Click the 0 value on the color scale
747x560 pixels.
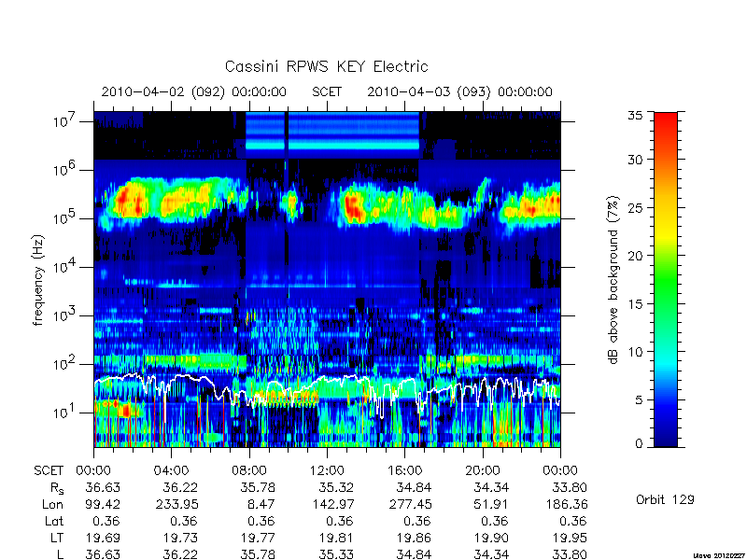pos(639,444)
